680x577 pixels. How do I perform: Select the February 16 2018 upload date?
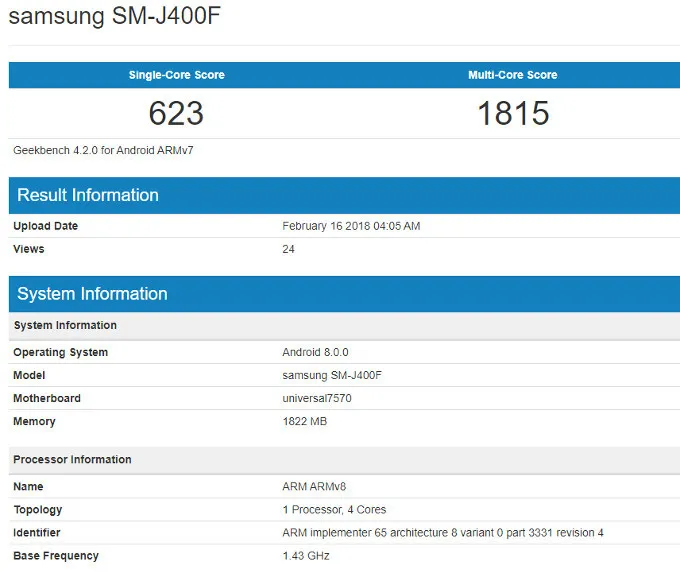351,226
